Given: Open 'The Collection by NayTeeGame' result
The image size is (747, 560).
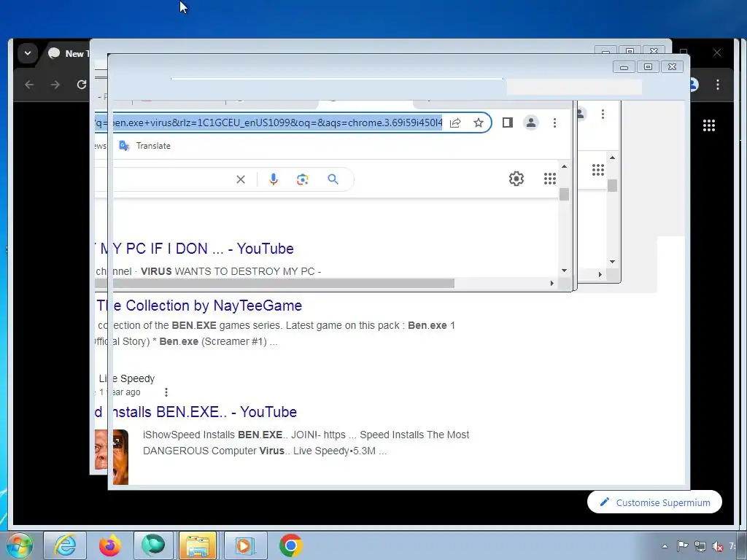Looking at the screenshot, I should pos(199,306).
